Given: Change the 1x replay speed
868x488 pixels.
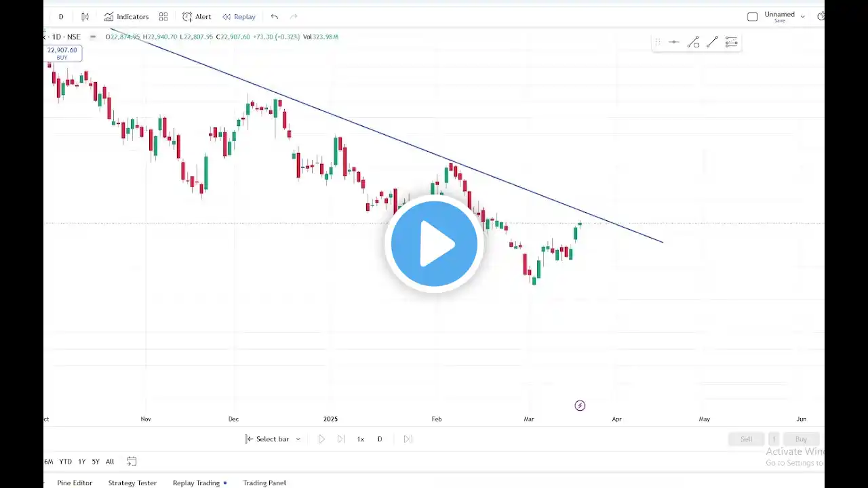Looking at the screenshot, I should (360, 439).
